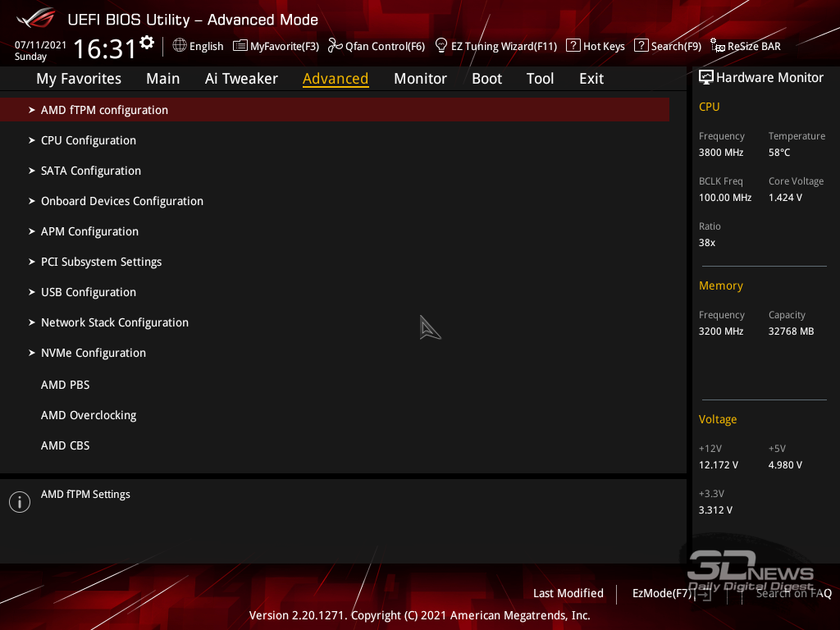Click the Qfan Control fan icon
Viewport: 840px width, 630px height.
click(335, 46)
